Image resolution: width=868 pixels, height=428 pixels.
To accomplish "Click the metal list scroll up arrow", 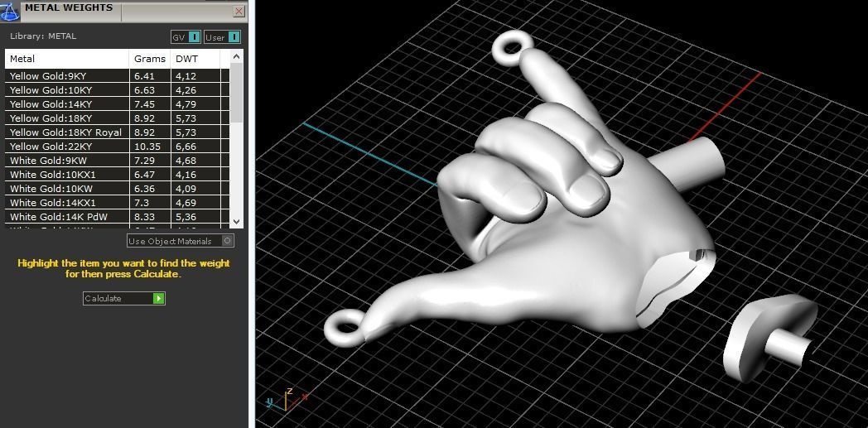I will [x=236, y=55].
